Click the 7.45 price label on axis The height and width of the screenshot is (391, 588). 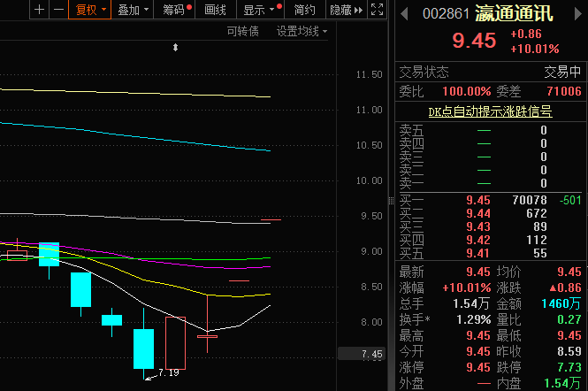[x=372, y=355]
